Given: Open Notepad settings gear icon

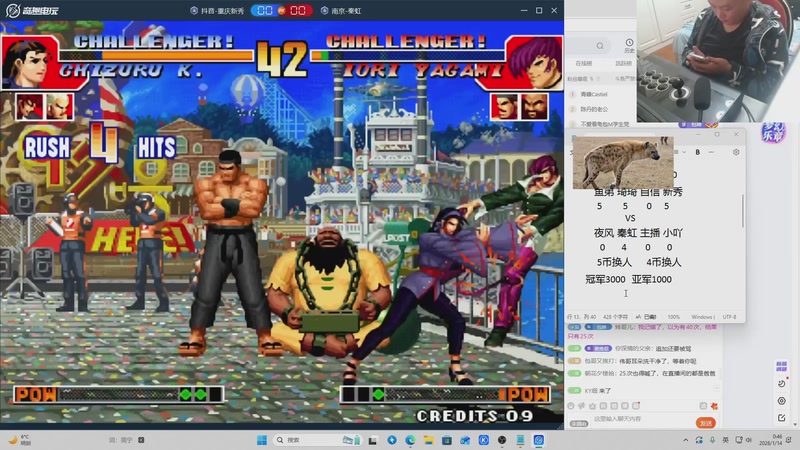Looking at the screenshot, I should point(736,152).
